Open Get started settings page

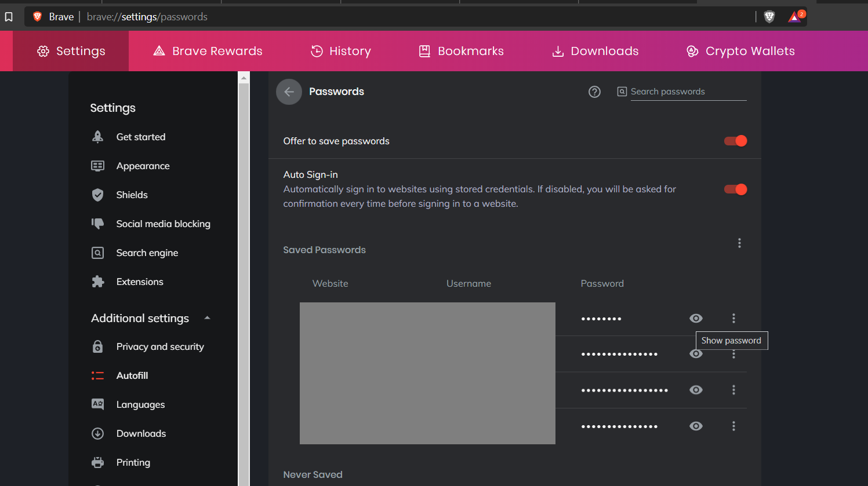(141, 137)
